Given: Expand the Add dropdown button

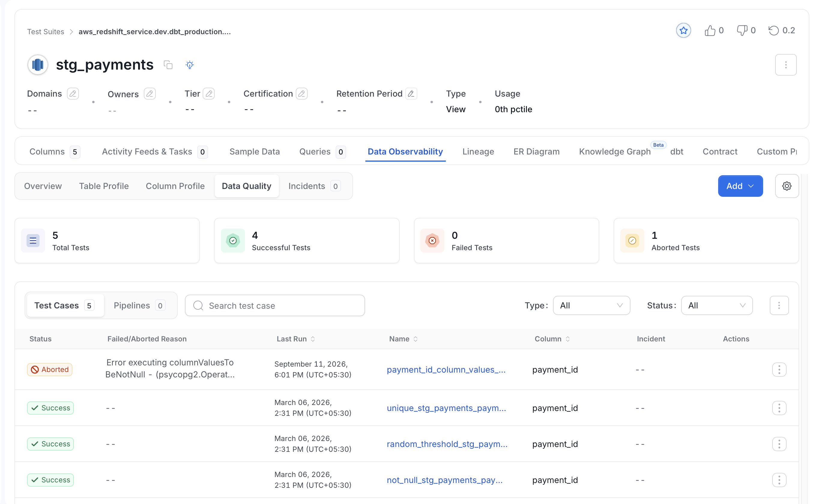Looking at the screenshot, I should pyautogui.click(x=740, y=186).
